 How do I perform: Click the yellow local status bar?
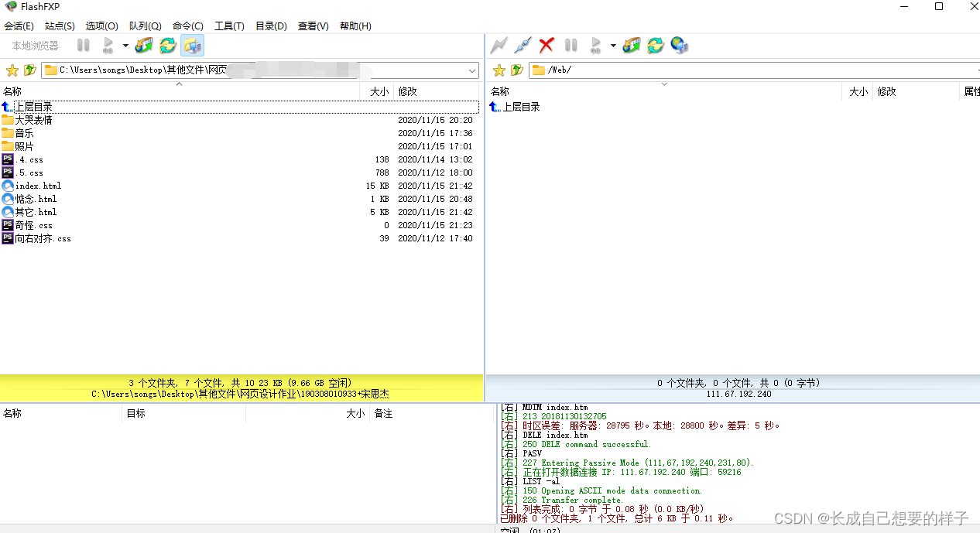pos(241,388)
